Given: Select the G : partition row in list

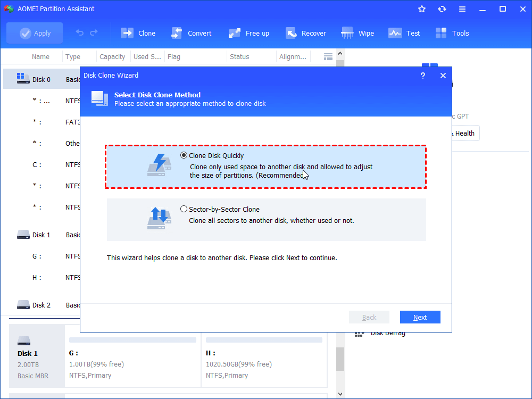Looking at the screenshot, I should pyautogui.click(x=41, y=256).
